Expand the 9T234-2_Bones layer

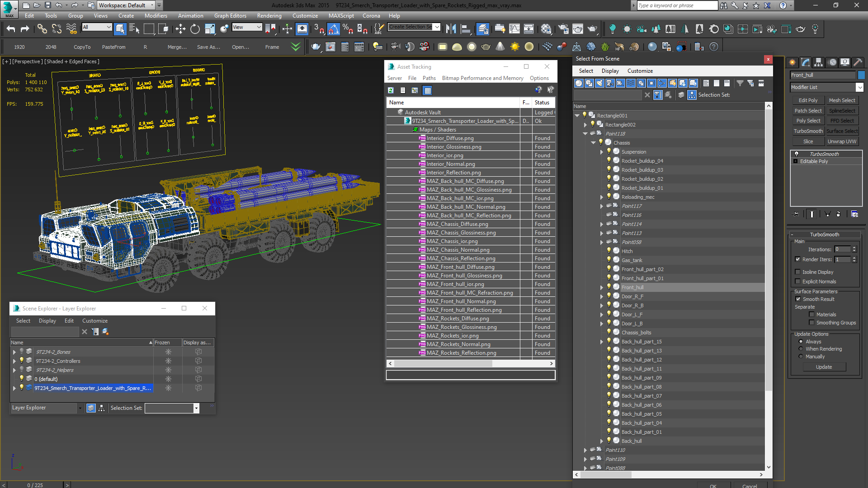pos(14,352)
